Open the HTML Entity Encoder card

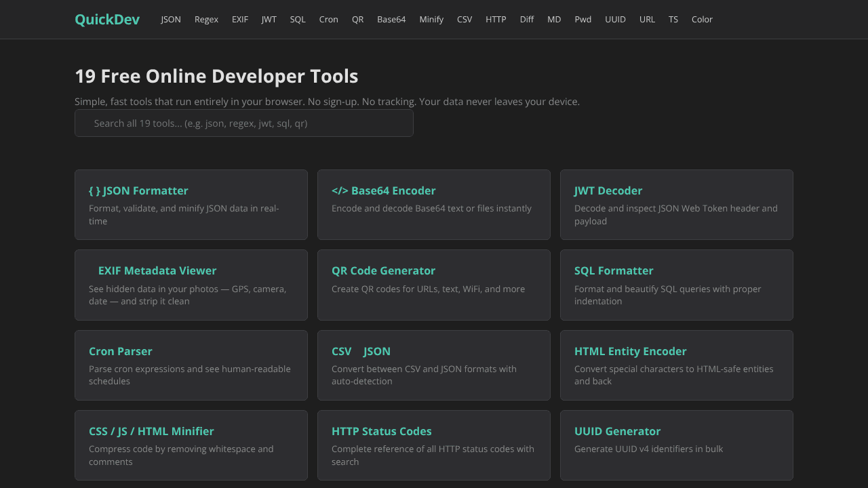click(x=677, y=365)
